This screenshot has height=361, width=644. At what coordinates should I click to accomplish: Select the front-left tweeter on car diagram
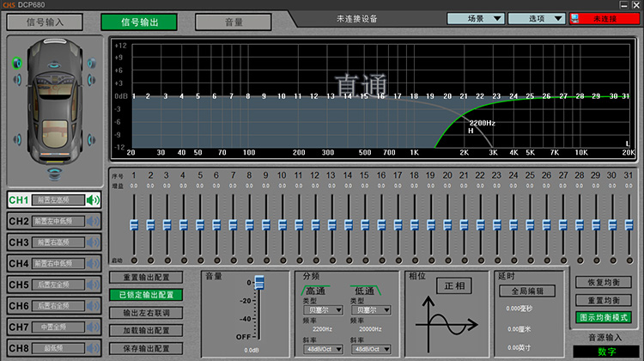tap(17, 62)
